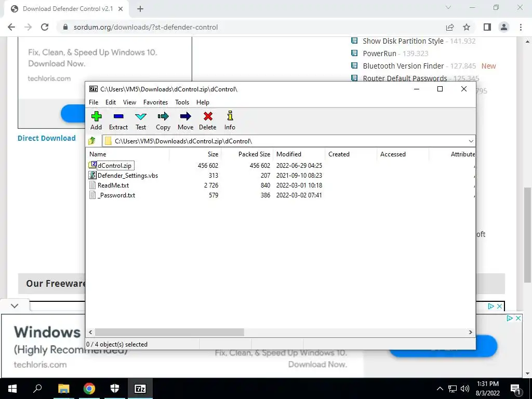Viewport: 532px width, 399px height.
Task: Open the View menu in 7-Zip
Action: click(129, 102)
